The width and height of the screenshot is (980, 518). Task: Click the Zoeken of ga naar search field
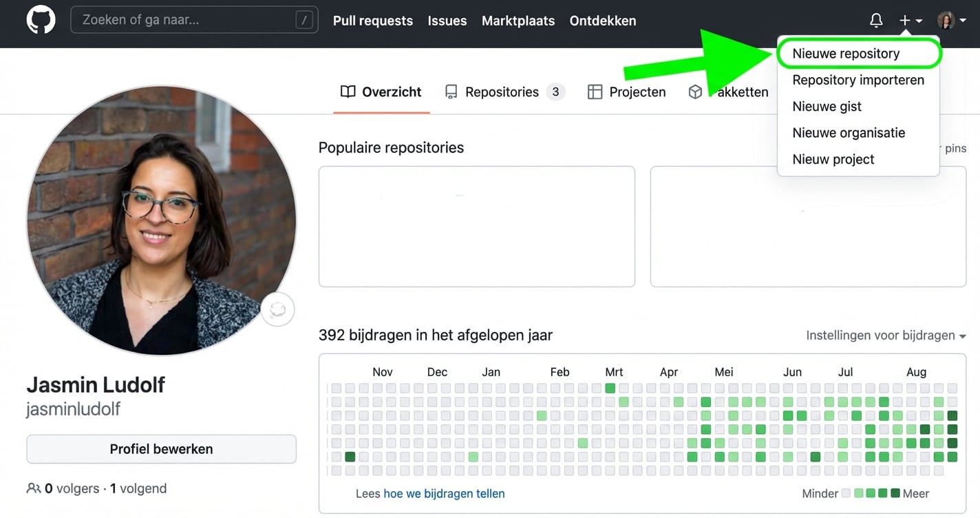tap(193, 19)
